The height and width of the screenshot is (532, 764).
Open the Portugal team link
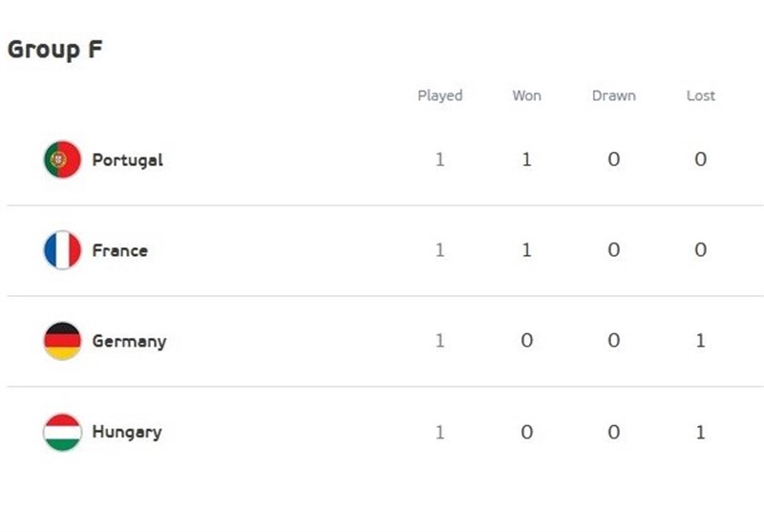pos(127,160)
